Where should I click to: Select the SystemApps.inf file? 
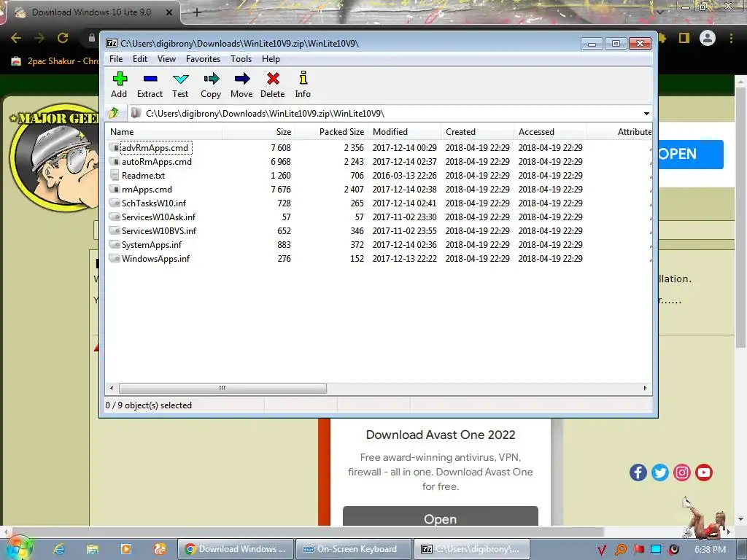click(x=152, y=244)
